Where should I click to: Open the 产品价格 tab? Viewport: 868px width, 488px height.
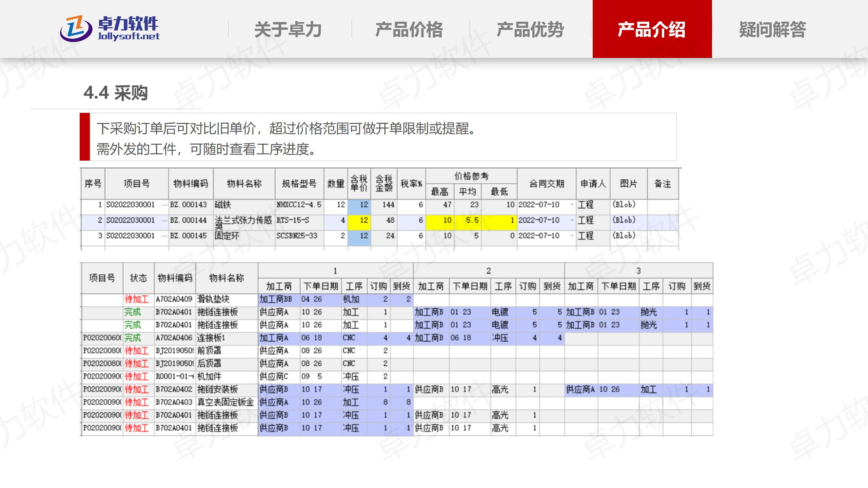tap(409, 29)
